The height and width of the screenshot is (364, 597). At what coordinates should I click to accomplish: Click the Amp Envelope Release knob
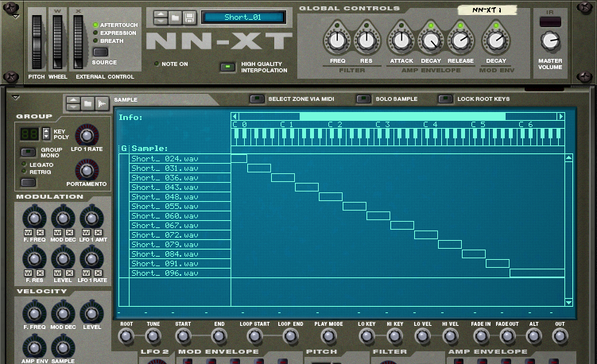click(x=459, y=40)
